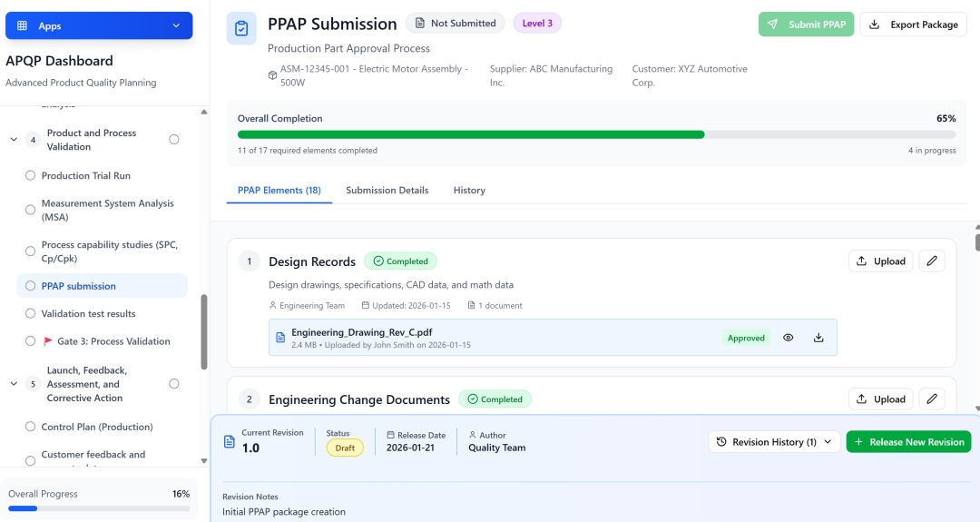The image size is (980, 522).
Task: Toggle the Validation test results circle
Action: point(30,313)
